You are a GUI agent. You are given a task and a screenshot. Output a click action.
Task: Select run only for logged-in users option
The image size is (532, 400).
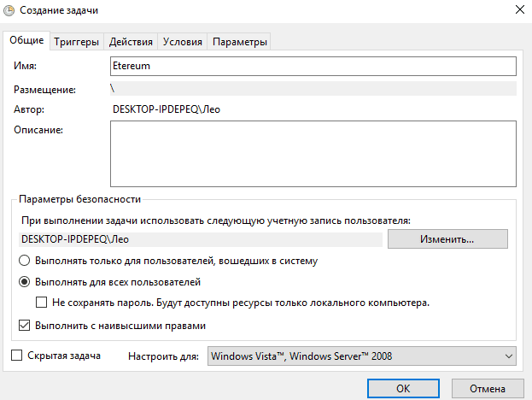point(25,261)
